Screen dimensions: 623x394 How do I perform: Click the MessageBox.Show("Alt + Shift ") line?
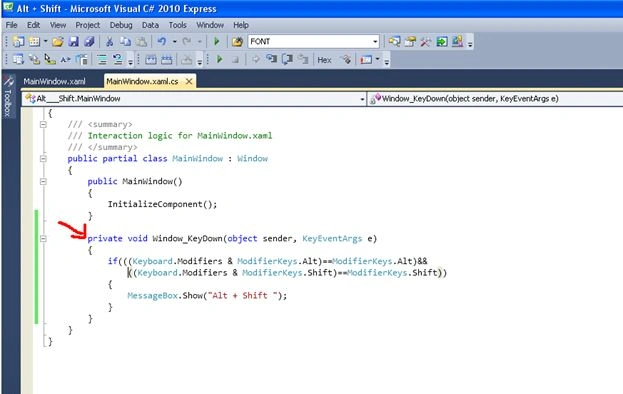[207, 296]
